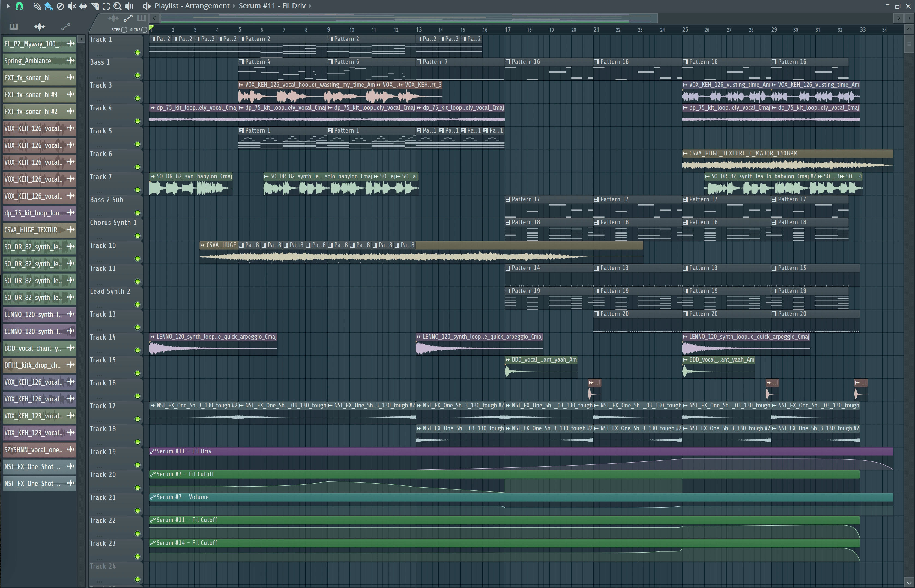The image size is (915, 588).
Task: Mute Bass 2 Sub track green light
Action: [137, 213]
